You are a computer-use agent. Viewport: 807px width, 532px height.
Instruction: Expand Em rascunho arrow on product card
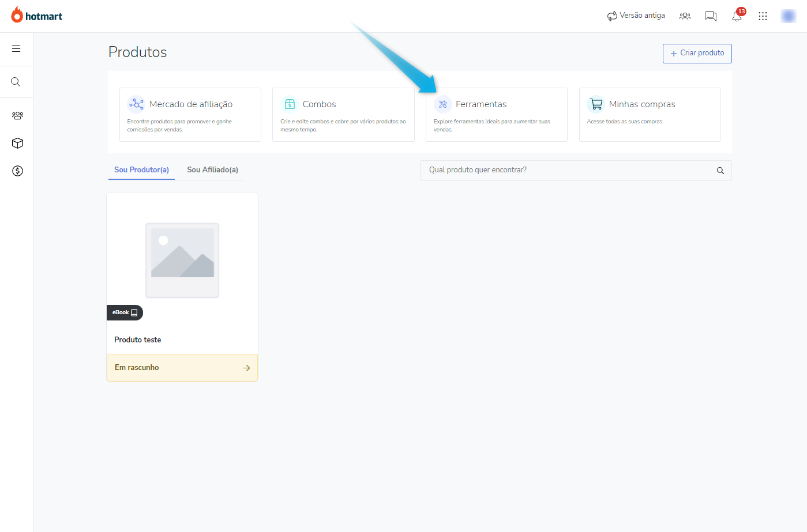[246, 368]
